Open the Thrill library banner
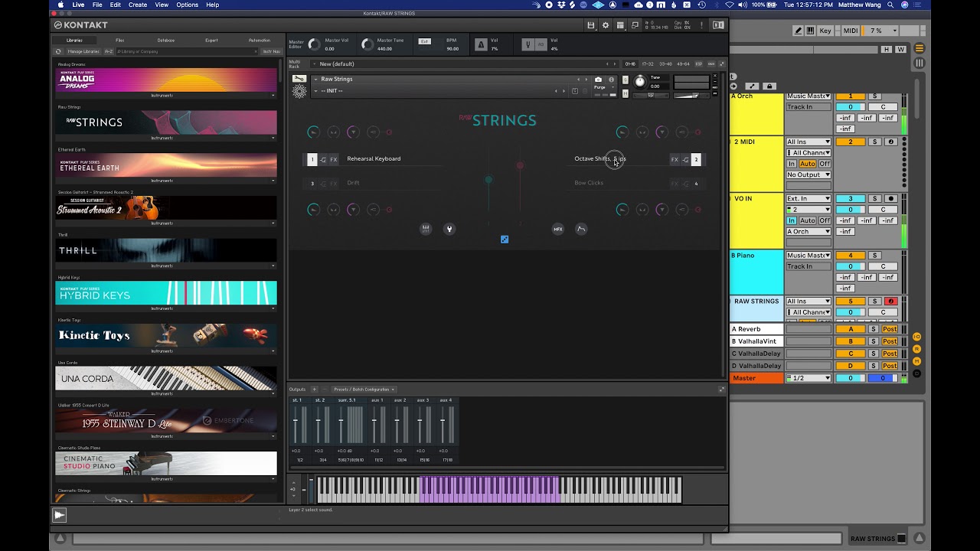The height and width of the screenshot is (551, 980). coord(166,250)
